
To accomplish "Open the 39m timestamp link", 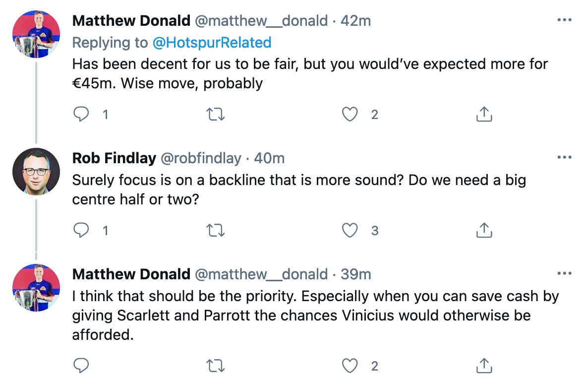I will click(x=356, y=274).
